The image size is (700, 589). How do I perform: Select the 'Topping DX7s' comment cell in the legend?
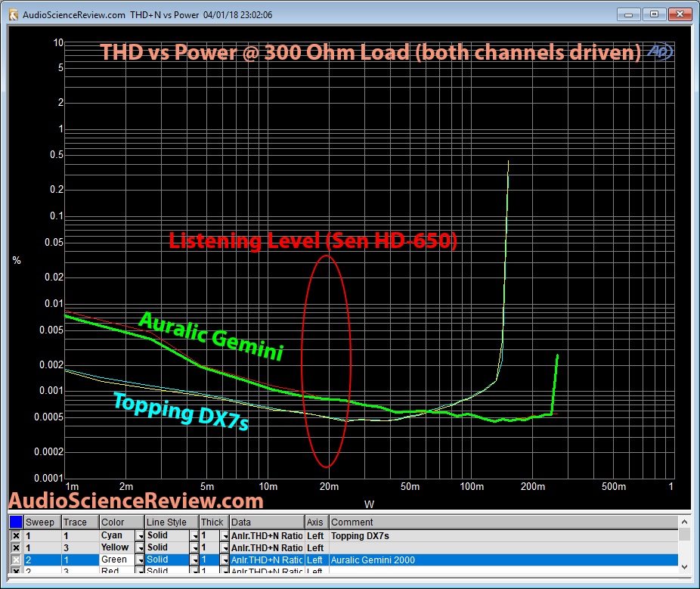[503, 536]
